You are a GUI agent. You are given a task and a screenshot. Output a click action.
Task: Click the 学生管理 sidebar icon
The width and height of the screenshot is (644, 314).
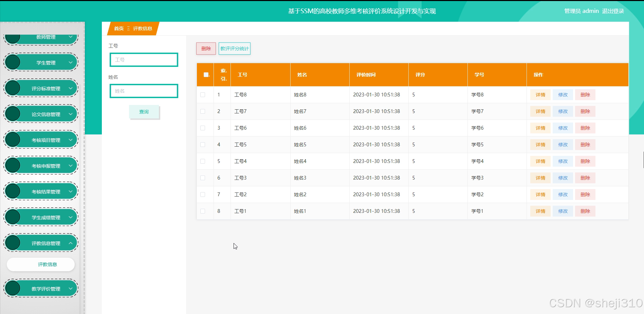(x=13, y=62)
